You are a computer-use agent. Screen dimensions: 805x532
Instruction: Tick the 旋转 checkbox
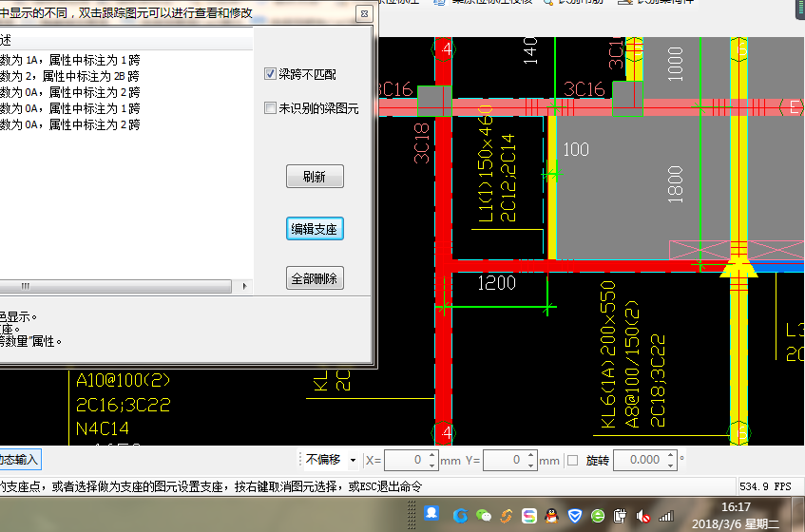click(x=573, y=460)
